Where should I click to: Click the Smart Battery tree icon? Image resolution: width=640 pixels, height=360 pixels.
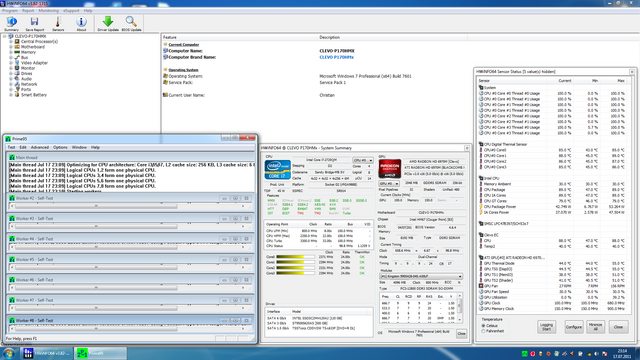click(x=17, y=95)
